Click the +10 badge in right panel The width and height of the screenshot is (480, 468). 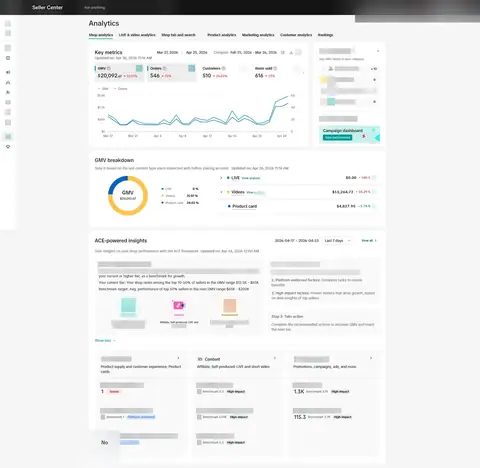click(374, 69)
